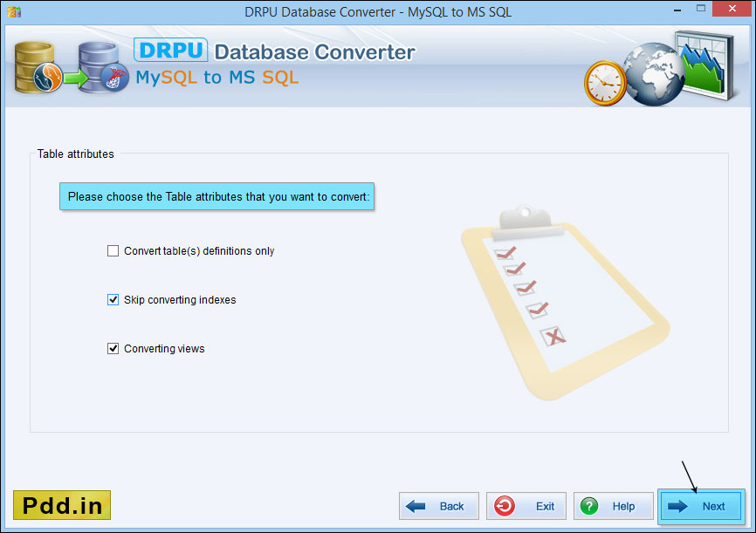Image resolution: width=756 pixels, height=533 pixels.
Task: Maximize the DRPU Database Converter window
Action: pos(700,8)
